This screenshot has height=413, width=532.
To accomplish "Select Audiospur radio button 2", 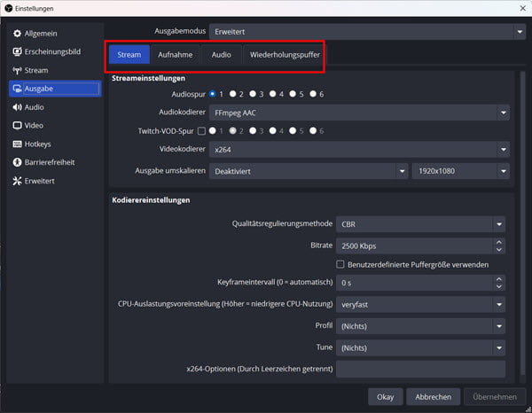I will click(x=232, y=94).
